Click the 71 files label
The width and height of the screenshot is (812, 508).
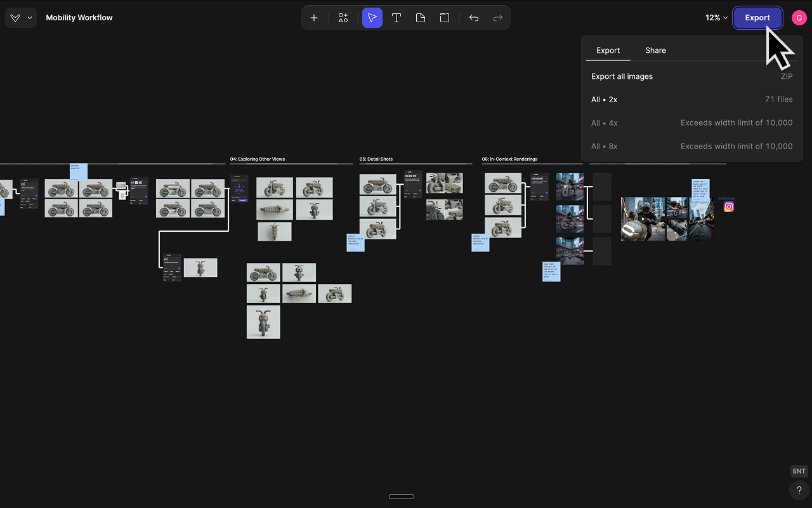(x=778, y=100)
